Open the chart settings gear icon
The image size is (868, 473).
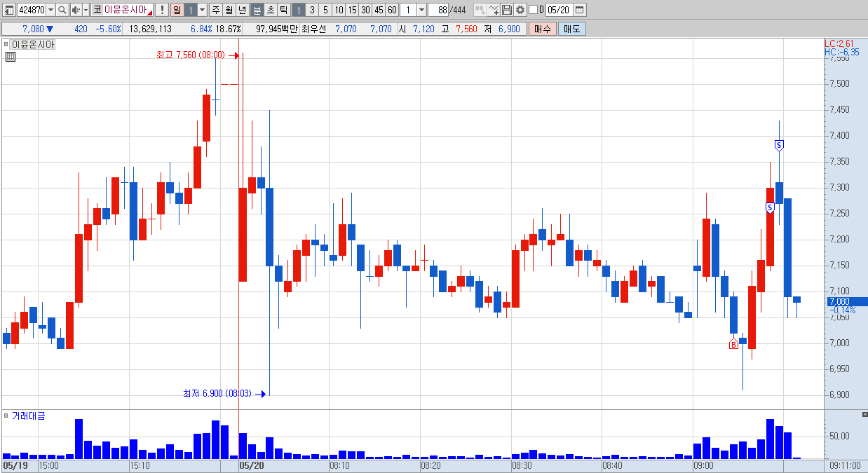520,10
